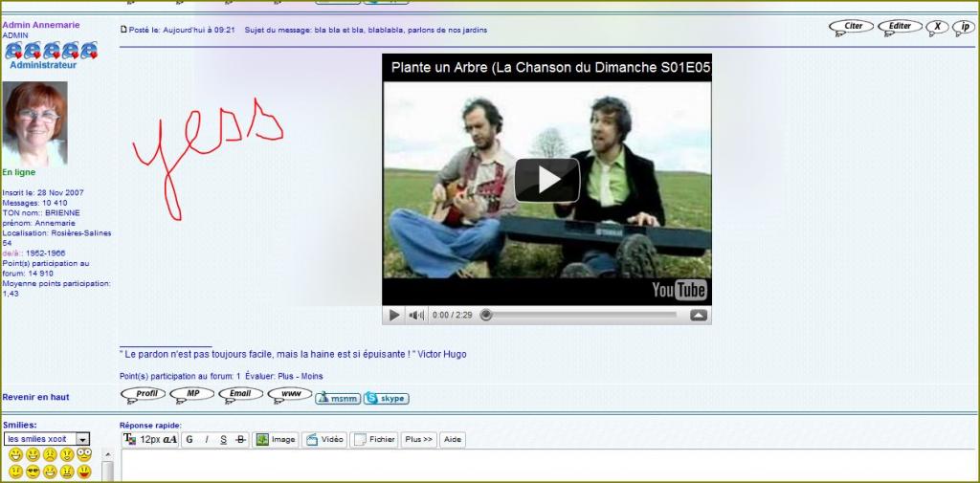View poster IP with ip button
The width and height of the screenshot is (980, 483).
coord(963,27)
